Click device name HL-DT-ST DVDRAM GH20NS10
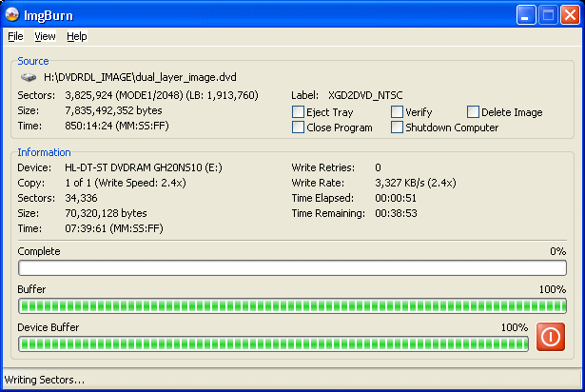585x392 pixels. (144, 167)
